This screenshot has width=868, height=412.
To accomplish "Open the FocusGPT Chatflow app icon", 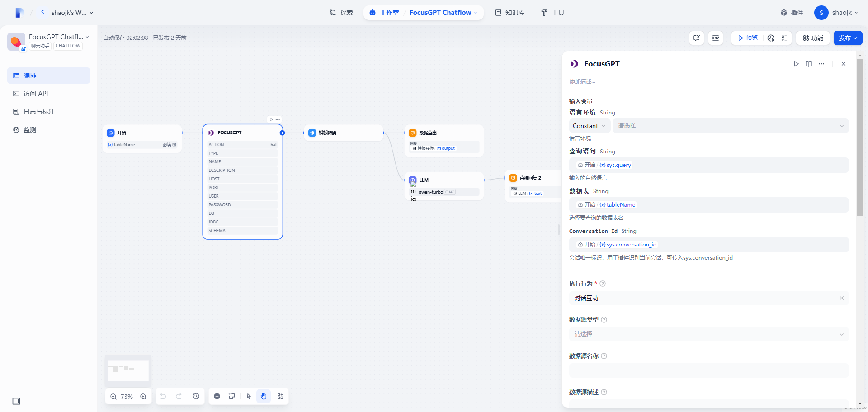I will pyautogui.click(x=16, y=42).
